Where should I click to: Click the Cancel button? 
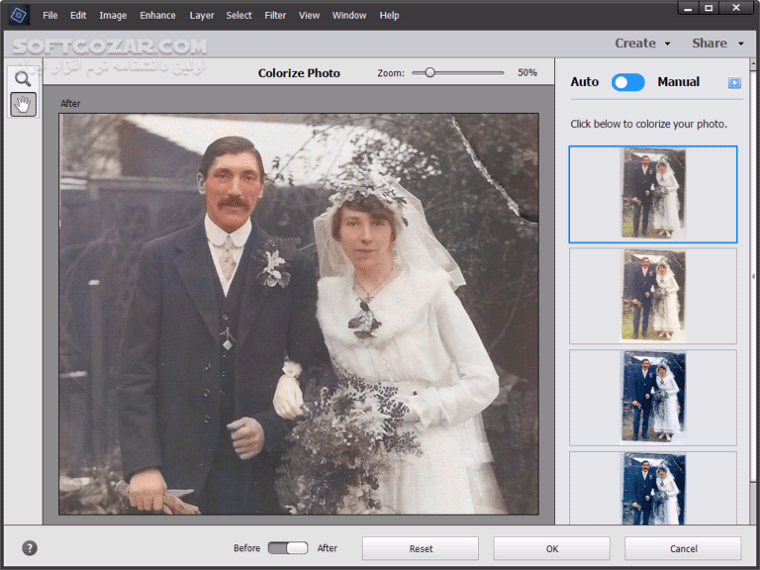(683, 548)
